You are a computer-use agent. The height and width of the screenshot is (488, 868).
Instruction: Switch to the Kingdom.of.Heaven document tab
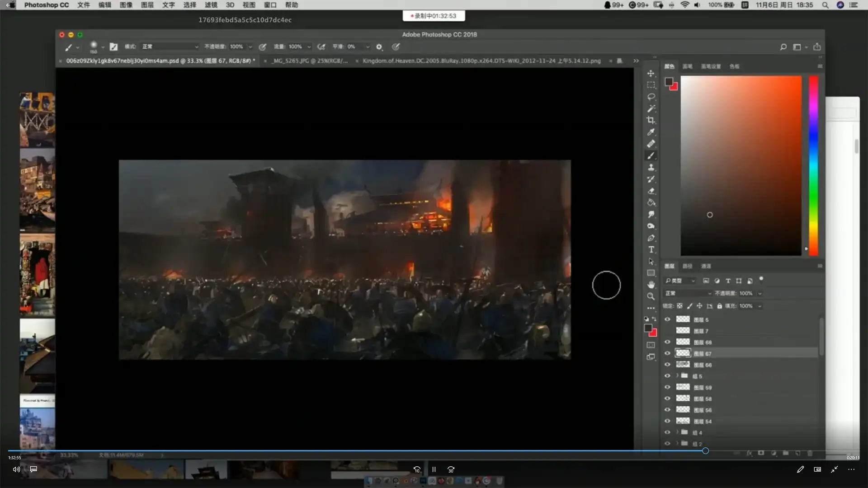481,61
